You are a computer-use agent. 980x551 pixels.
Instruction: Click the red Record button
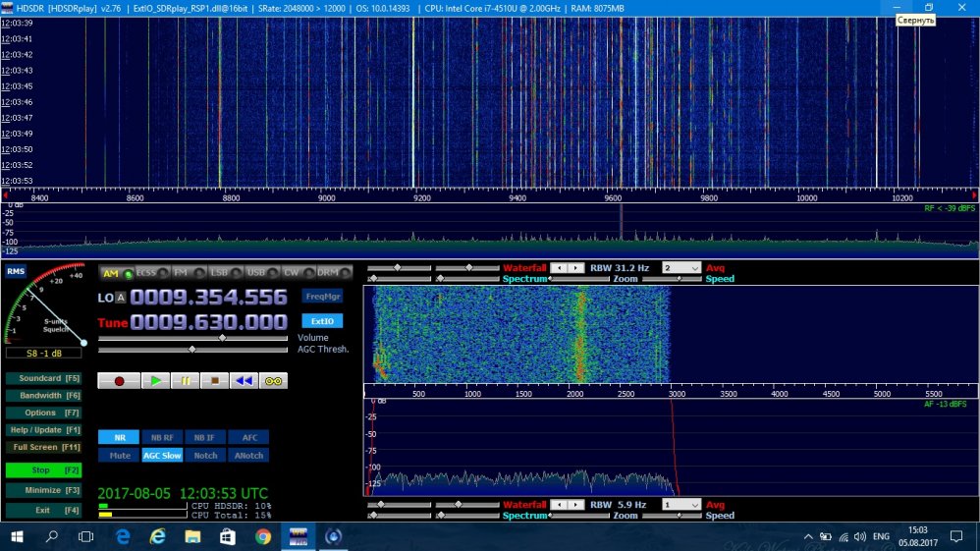tap(119, 381)
